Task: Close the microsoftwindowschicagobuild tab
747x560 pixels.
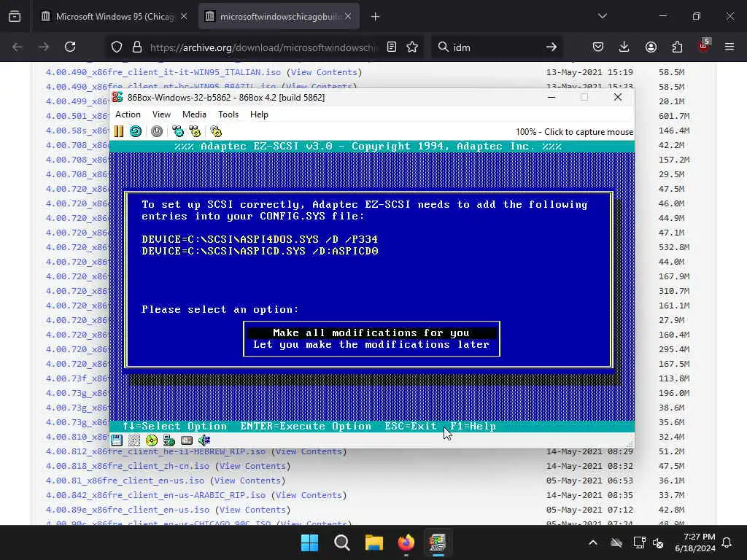Action: 348,16
